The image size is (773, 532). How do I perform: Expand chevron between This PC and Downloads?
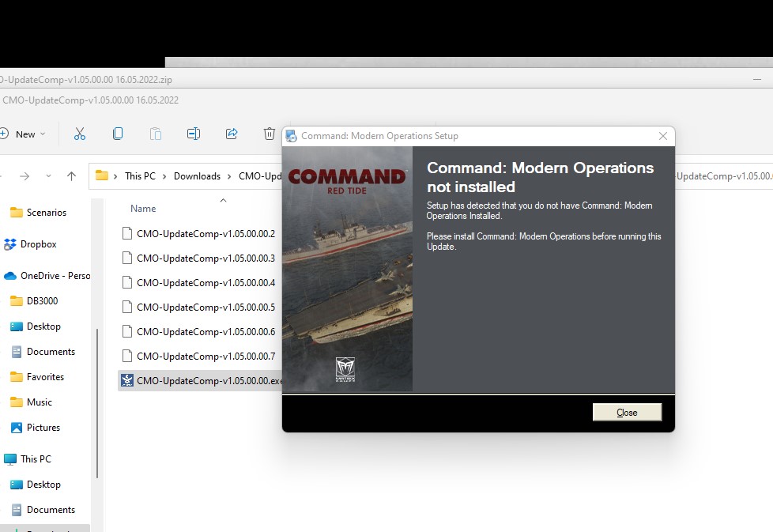[x=164, y=176]
